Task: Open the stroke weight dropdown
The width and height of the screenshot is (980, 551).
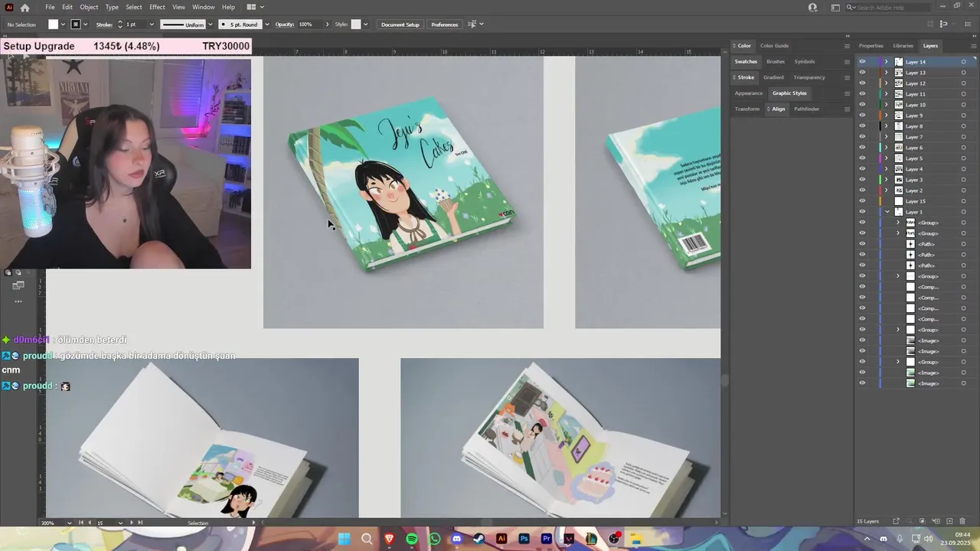Action: point(151,24)
